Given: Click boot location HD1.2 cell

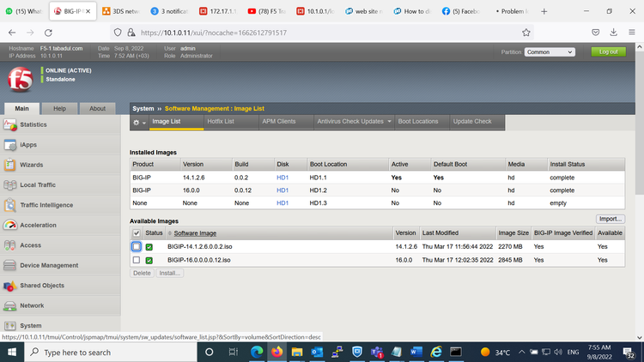Looking at the screenshot, I should (x=319, y=190).
